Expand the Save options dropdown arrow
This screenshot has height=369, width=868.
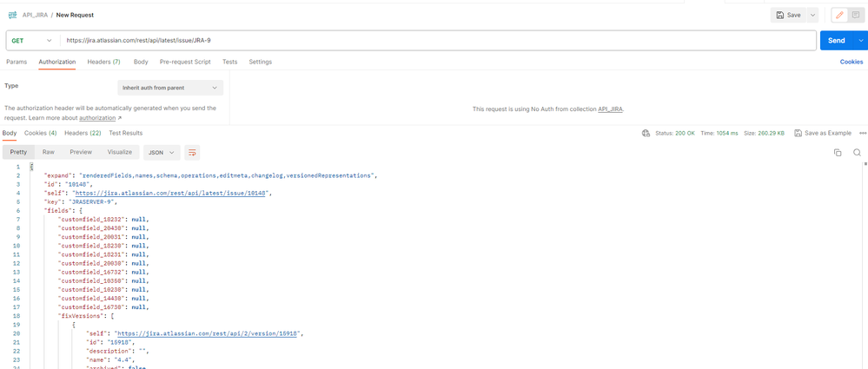[812, 15]
